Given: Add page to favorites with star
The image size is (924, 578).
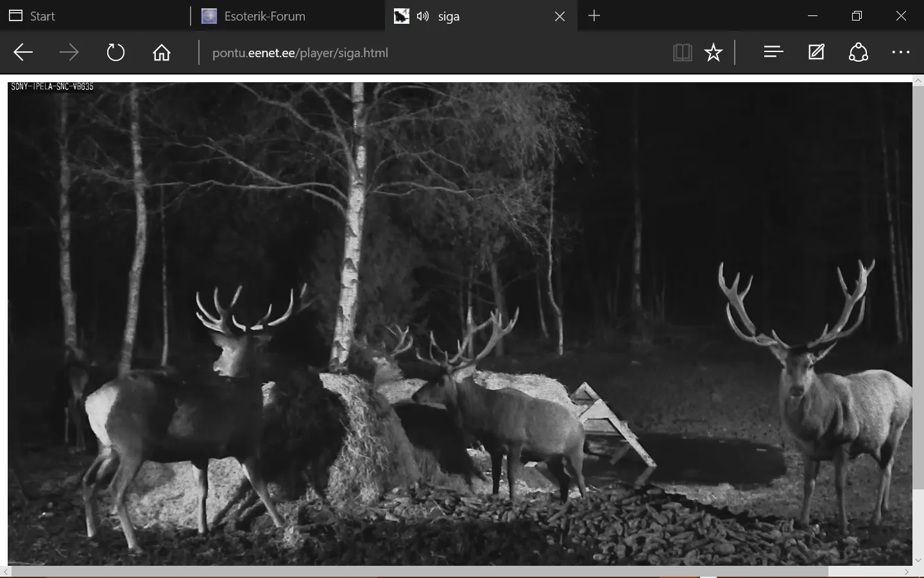Looking at the screenshot, I should pos(714,53).
